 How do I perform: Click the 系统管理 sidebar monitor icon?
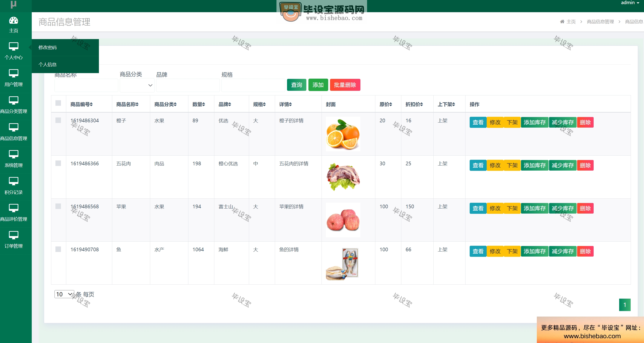pyautogui.click(x=14, y=154)
